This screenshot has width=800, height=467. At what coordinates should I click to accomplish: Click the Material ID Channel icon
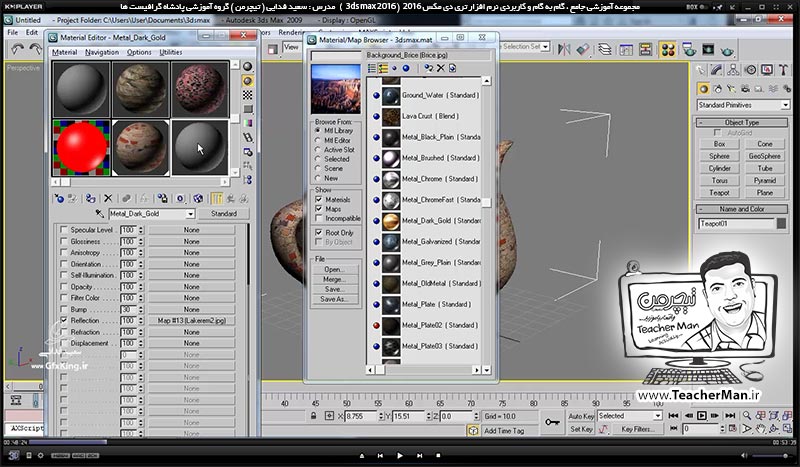180,199
